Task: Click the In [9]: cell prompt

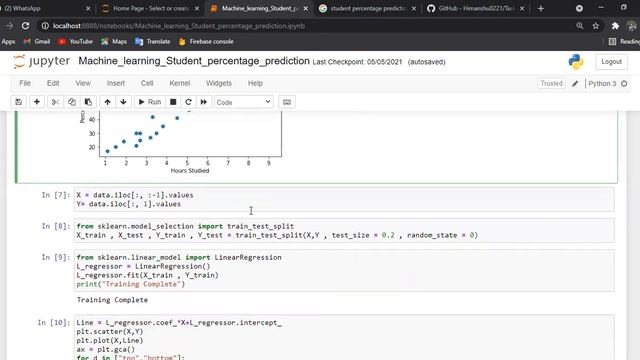Action: click(56, 258)
